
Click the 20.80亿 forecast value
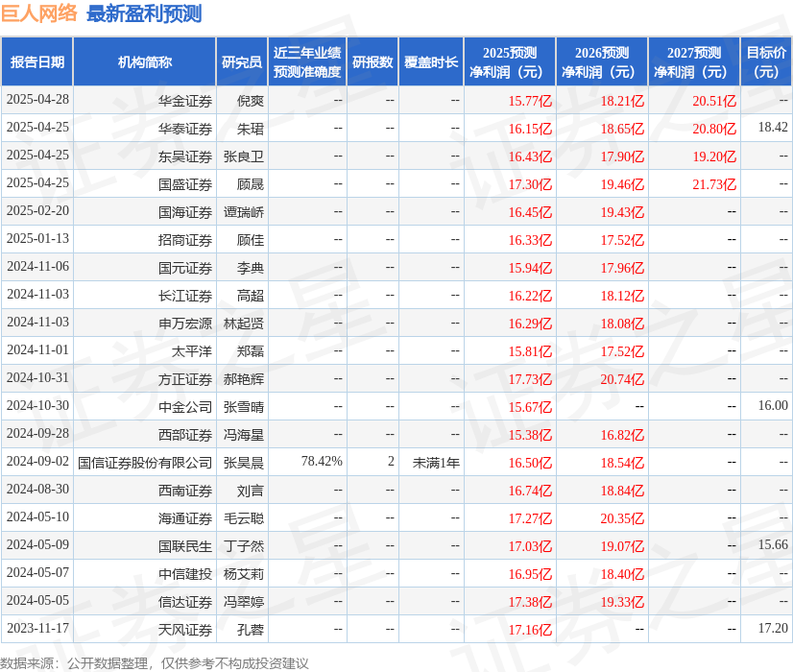(714, 129)
